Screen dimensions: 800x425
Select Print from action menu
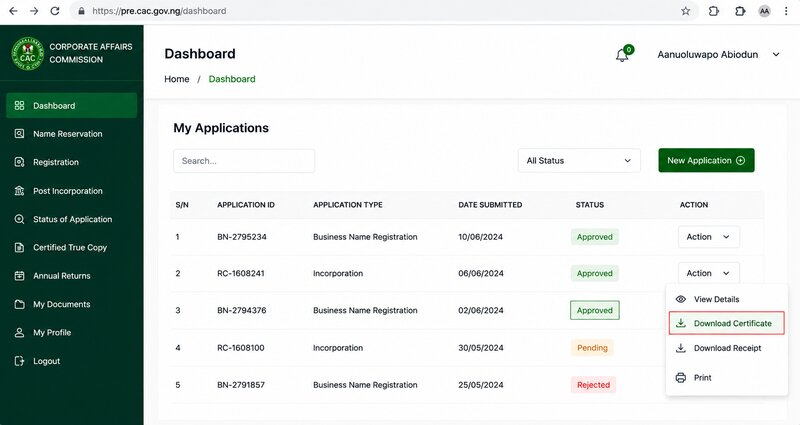[x=727, y=378]
